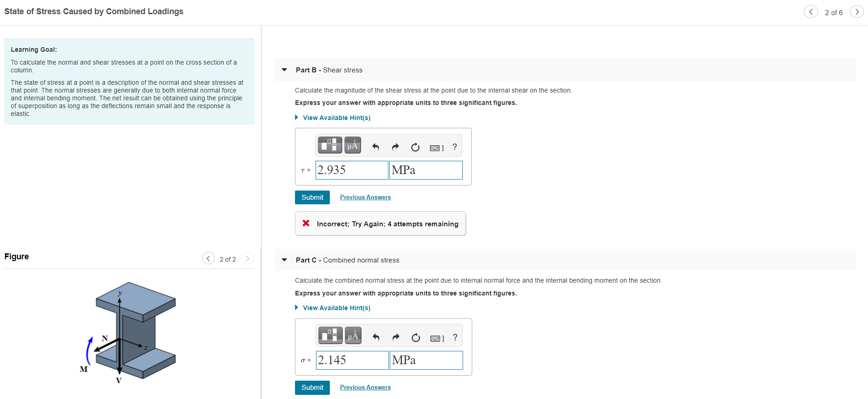868x399 pixels.
Task: Reset the Part C answer field
Action: [x=416, y=338]
